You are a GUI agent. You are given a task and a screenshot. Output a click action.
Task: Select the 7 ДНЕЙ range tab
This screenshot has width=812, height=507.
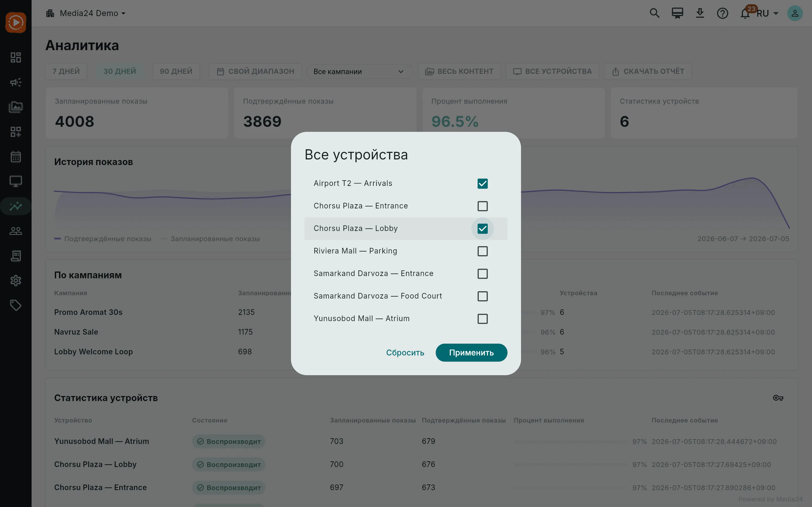coord(66,72)
